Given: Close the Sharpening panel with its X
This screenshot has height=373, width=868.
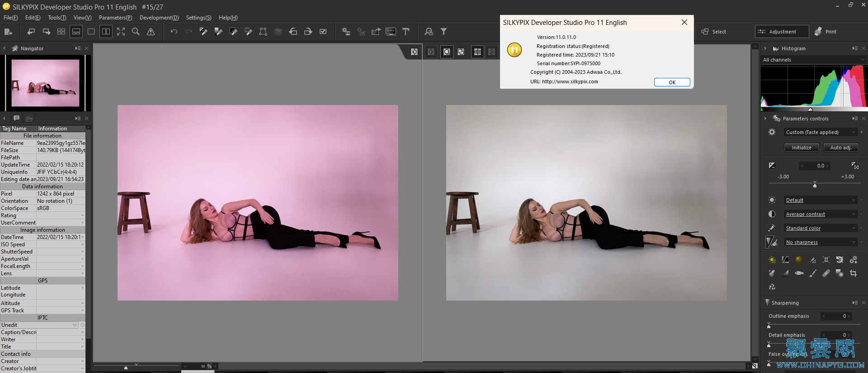Looking at the screenshot, I should 863,303.
